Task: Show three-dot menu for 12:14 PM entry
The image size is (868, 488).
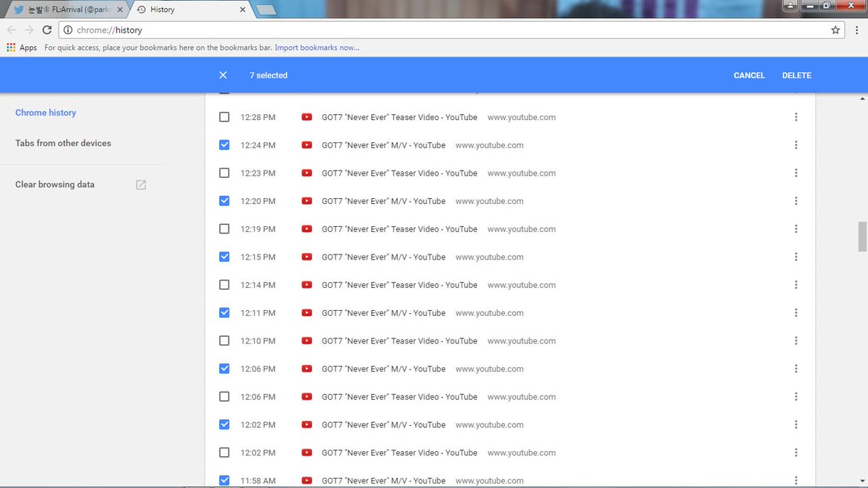Action: click(796, 285)
